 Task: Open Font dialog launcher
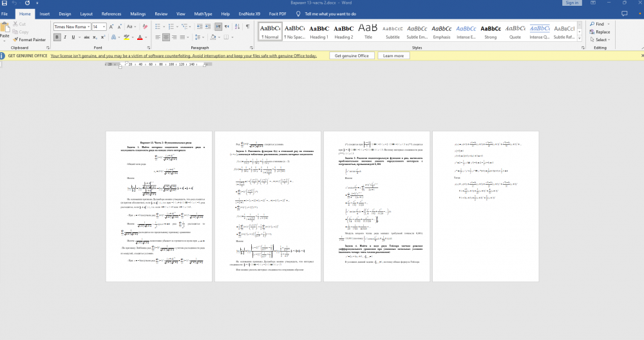click(149, 48)
